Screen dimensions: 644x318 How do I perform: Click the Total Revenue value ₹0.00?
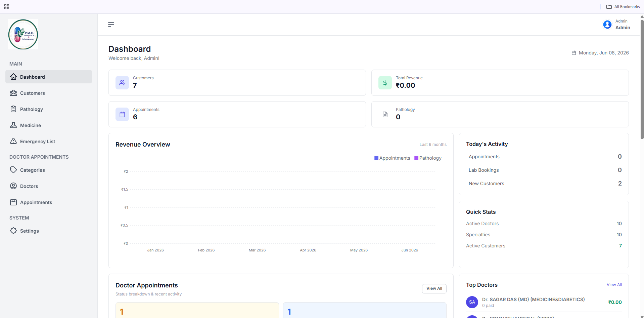[405, 85]
